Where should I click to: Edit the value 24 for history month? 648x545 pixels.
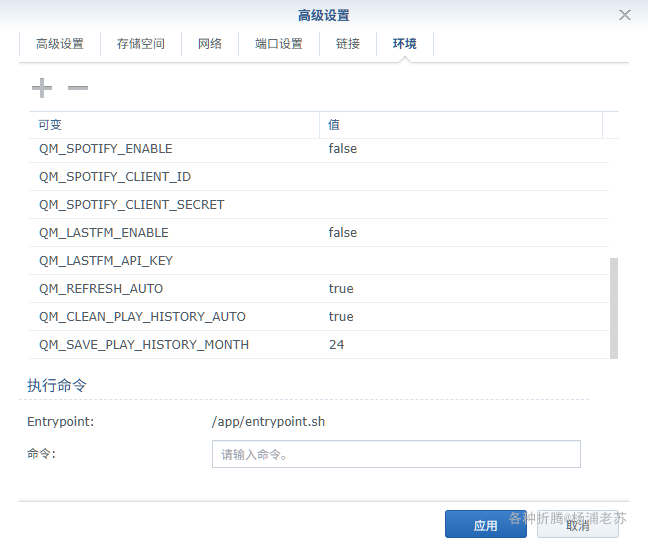[336, 345]
